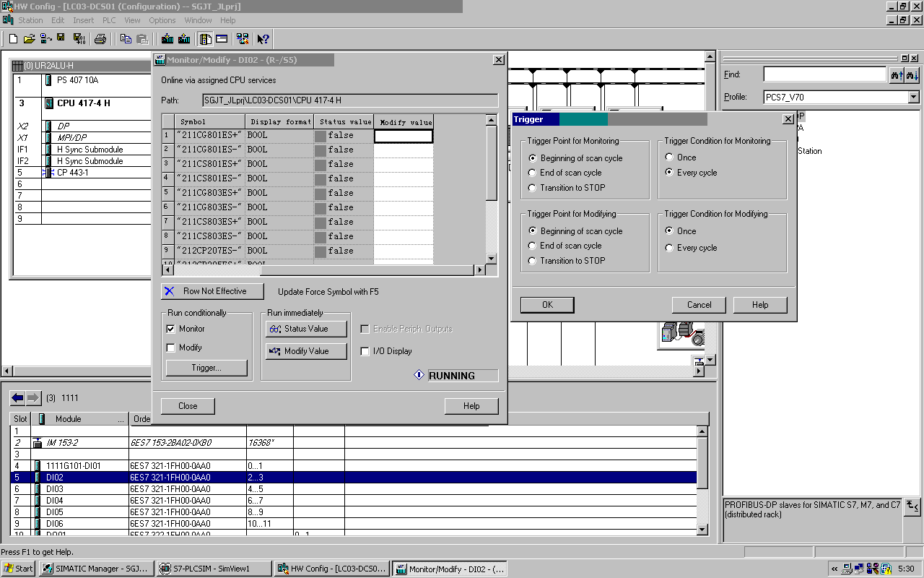Click the Windows Start button

[x=19, y=569]
